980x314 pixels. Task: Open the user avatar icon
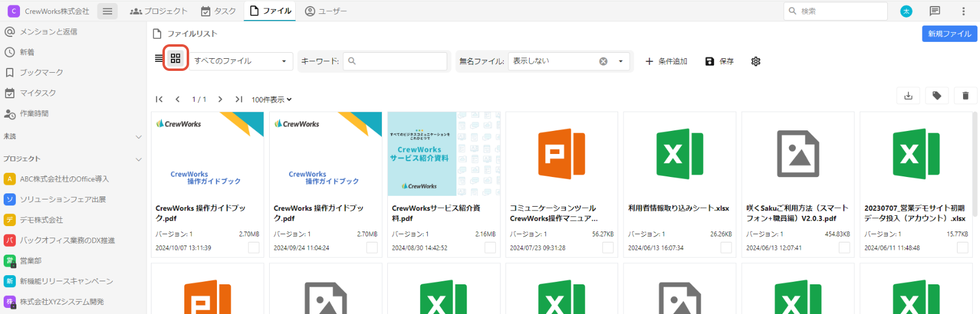click(906, 11)
